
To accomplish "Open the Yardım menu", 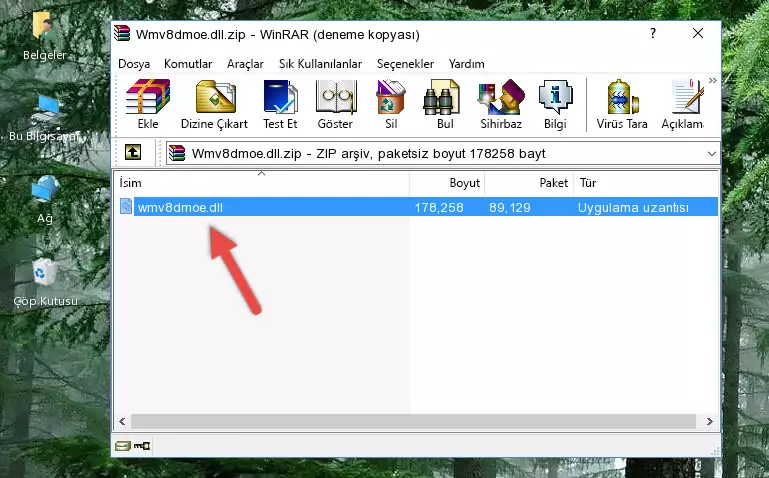I will (x=466, y=64).
